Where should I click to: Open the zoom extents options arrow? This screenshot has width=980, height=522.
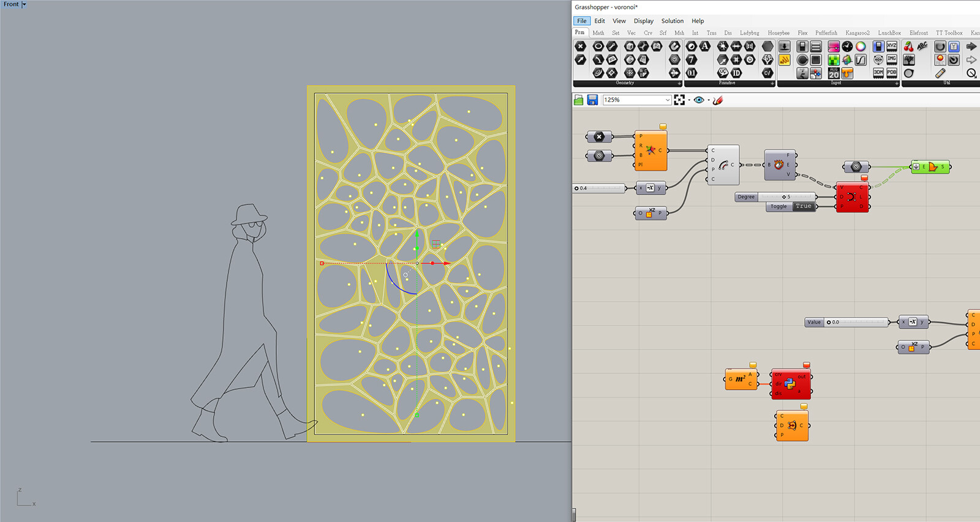(689, 100)
